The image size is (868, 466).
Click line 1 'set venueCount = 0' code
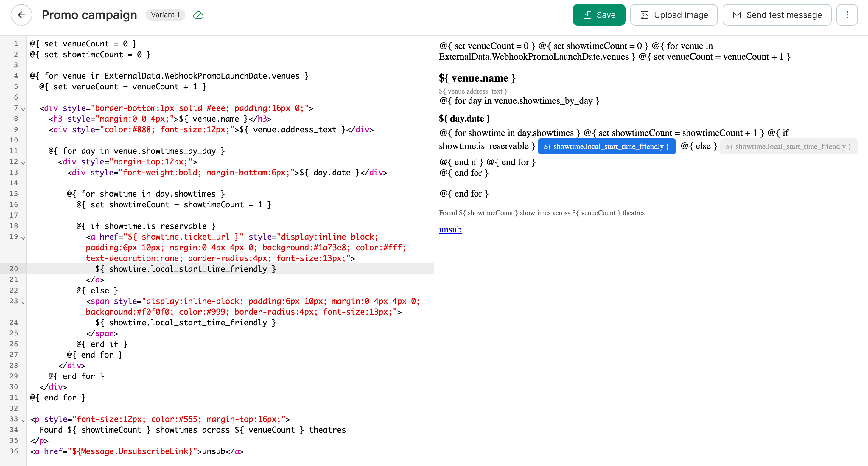(83, 44)
